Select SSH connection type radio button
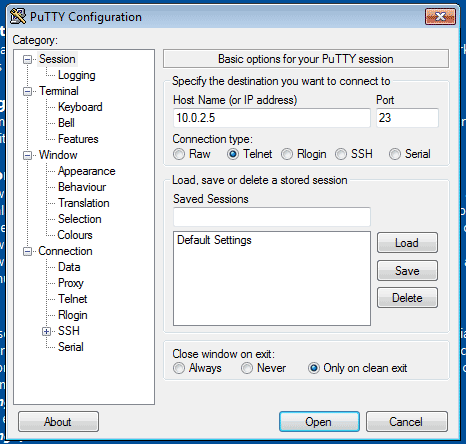 pyautogui.click(x=341, y=154)
